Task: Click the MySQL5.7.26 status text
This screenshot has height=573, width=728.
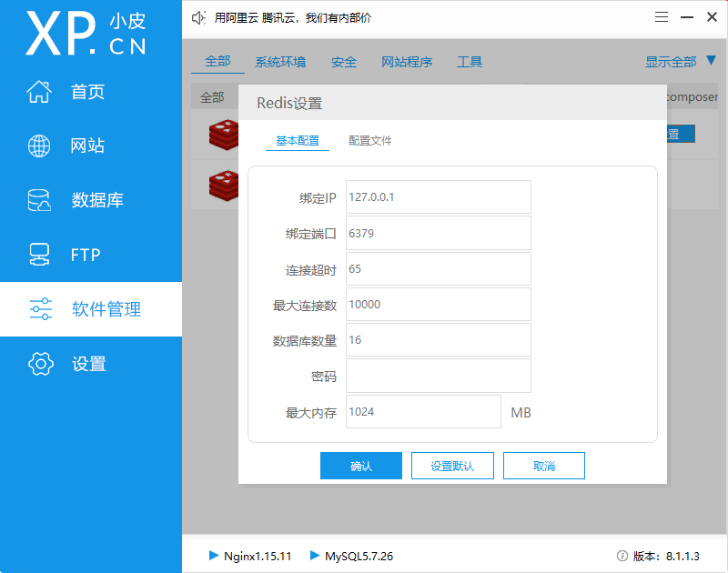Action: [359, 556]
